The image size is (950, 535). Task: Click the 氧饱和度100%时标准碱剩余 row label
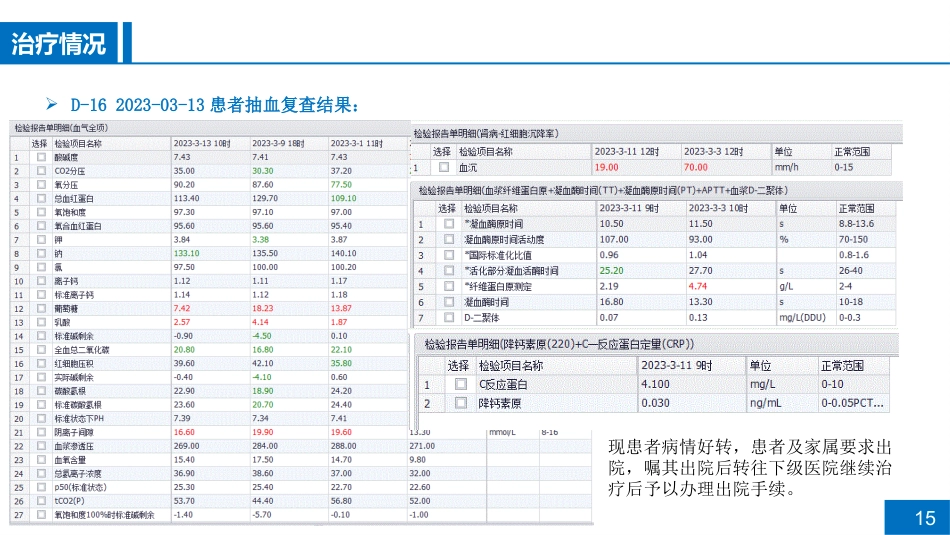click(x=104, y=515)
